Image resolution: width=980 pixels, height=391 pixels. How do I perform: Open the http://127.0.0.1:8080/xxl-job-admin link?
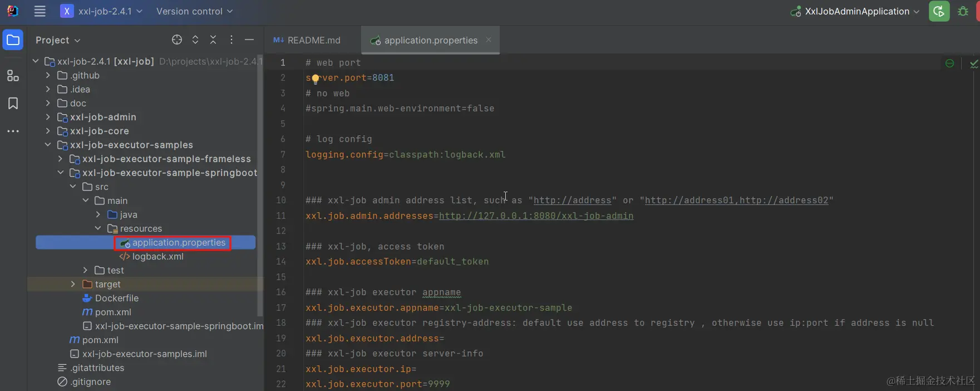pos(536,216)
